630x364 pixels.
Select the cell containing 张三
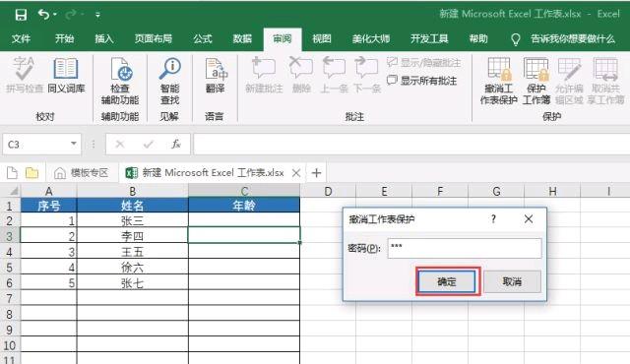132,220
